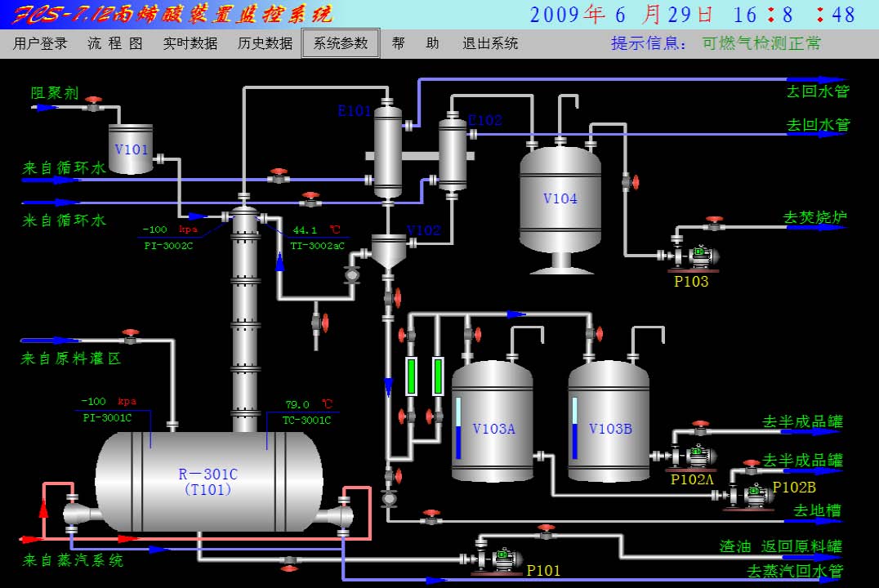Click the PI-3002C tag label
This screenshot has width=879, height=588.
click(168, 246)
